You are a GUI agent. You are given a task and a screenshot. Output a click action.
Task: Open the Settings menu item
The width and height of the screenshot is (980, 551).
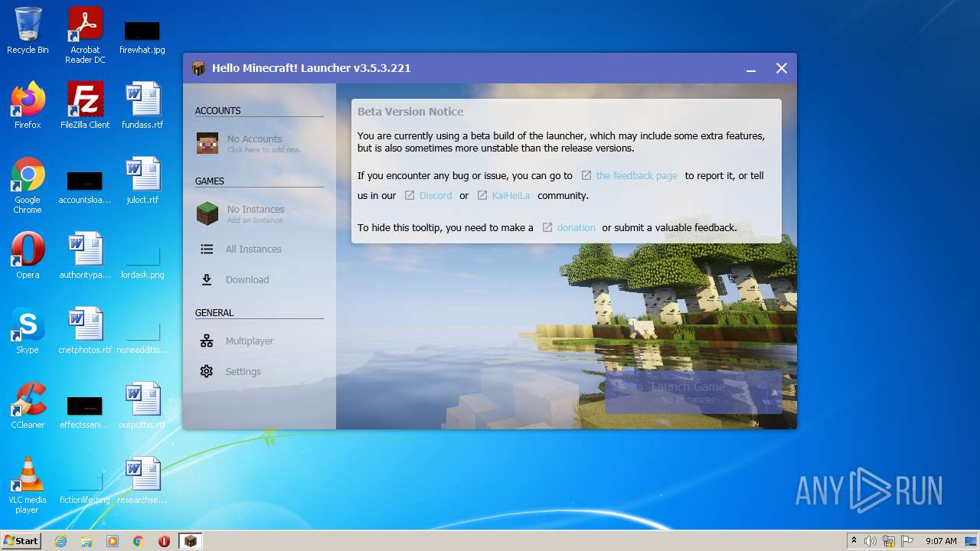pos(260,371)
